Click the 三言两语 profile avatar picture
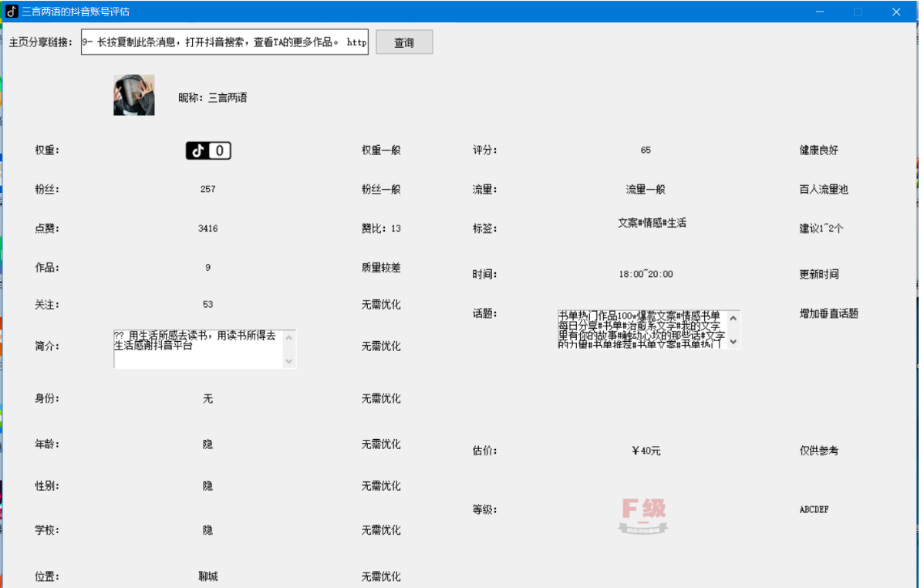Viewport: 924px width, 588px height. [134, 95]
